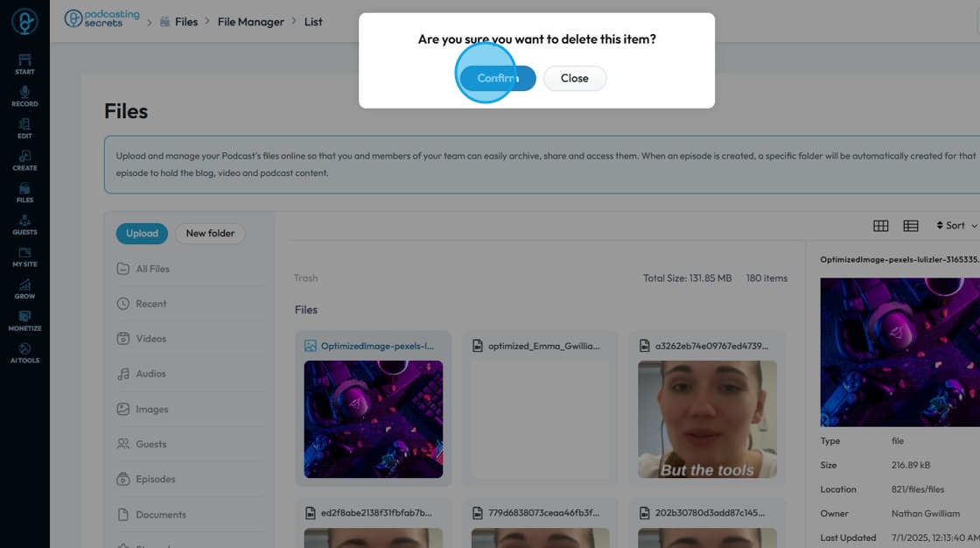Viewport: 980px width, 548px height.
Task: Click the blank optimized_Emma_Gwillia preview
Action: (540, 419)
